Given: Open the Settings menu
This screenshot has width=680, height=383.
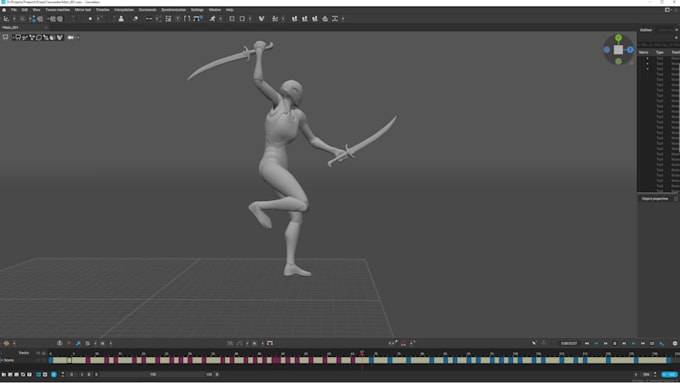Looking at the screenshot, I should pos(197,10).
